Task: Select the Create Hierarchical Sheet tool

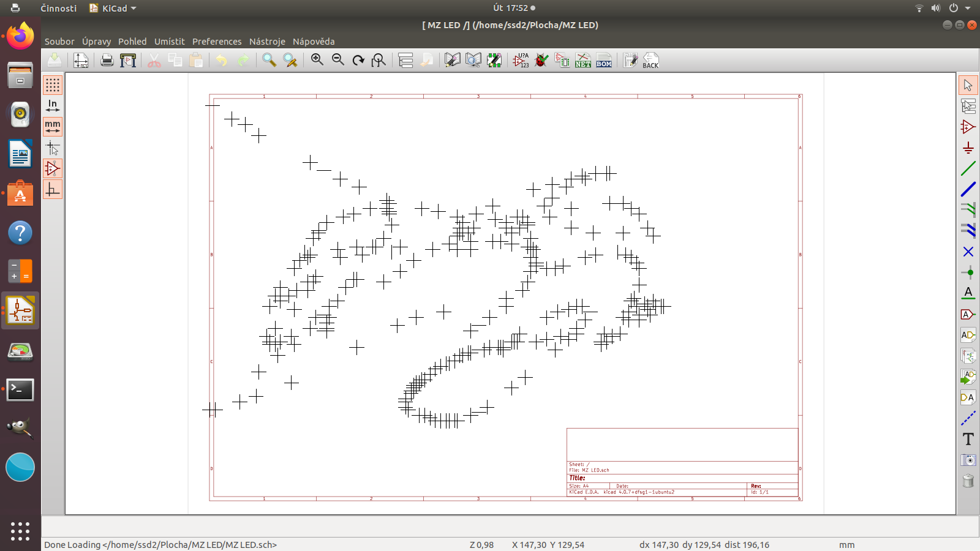Action: click(x=968, y=356)
